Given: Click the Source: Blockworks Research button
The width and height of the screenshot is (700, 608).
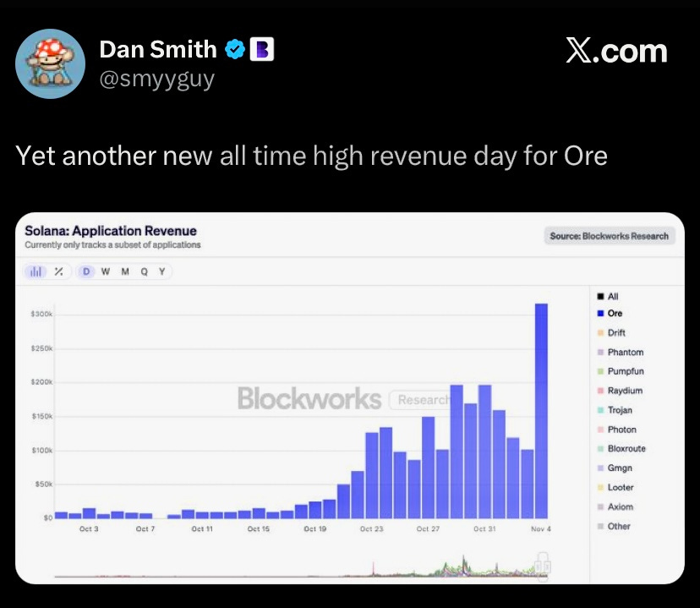Looking at the screenshot, I should tap(610, 236).
